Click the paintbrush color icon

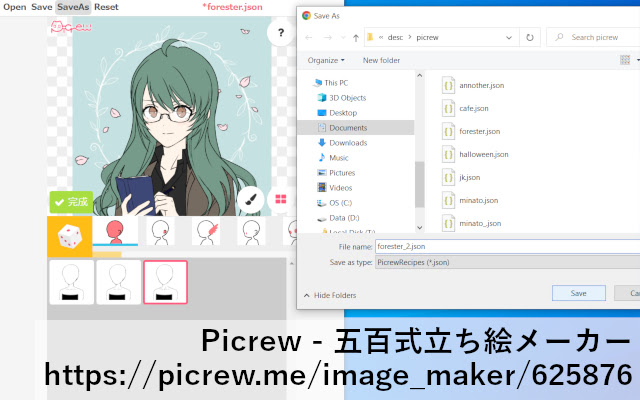coord(251,200)
